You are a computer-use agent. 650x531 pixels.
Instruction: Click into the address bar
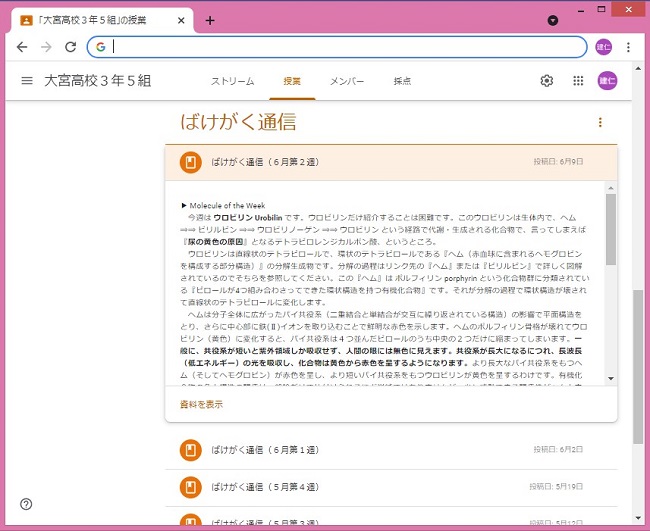340,47
